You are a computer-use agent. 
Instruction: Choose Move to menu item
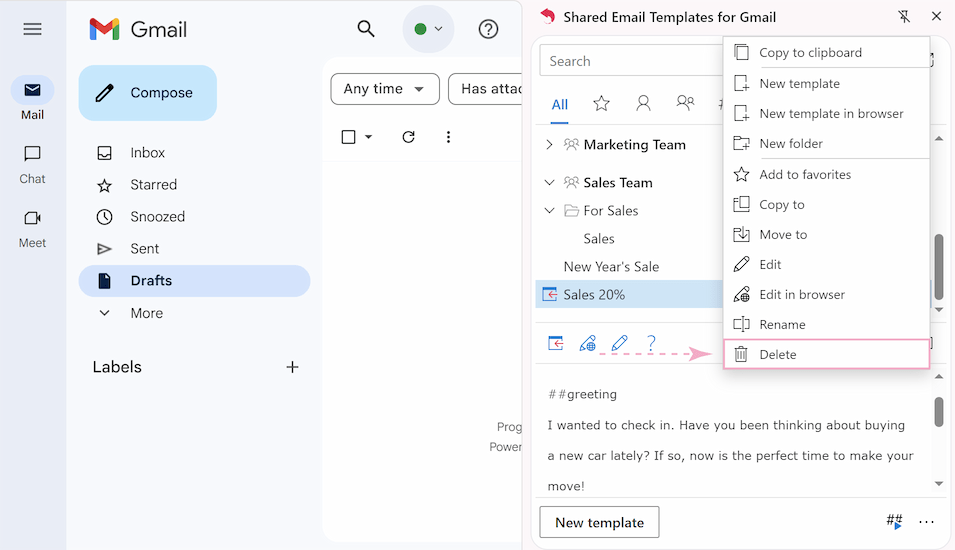(826, 234)
